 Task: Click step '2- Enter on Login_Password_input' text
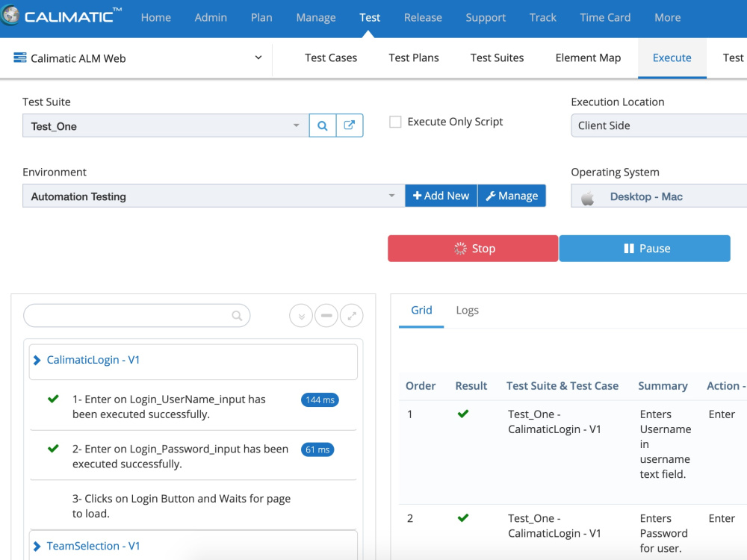[180, 456]
